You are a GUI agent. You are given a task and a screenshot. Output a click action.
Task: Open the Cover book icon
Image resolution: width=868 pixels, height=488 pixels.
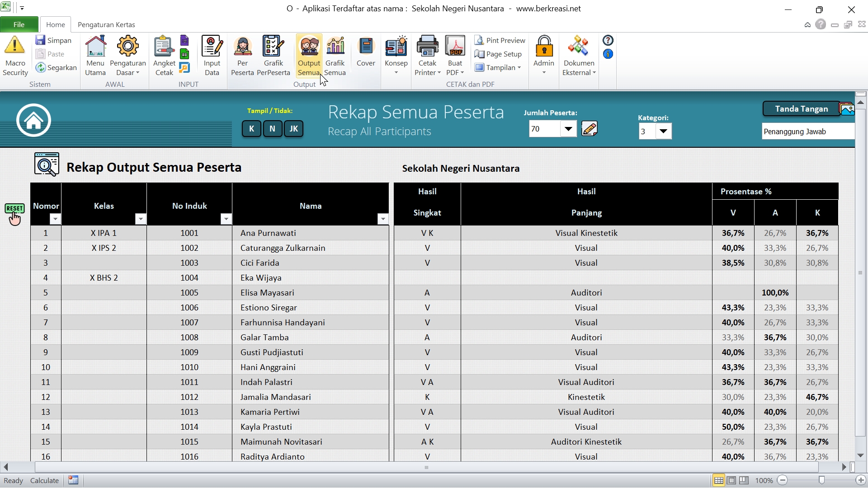(366, 47)
